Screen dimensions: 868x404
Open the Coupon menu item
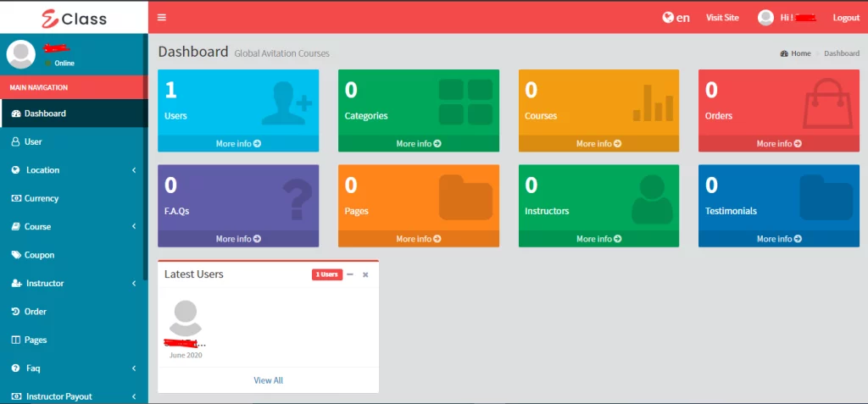(74, 255)
